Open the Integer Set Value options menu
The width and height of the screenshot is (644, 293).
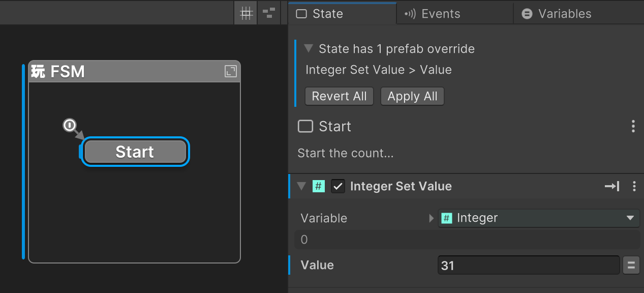pos(634,186)
